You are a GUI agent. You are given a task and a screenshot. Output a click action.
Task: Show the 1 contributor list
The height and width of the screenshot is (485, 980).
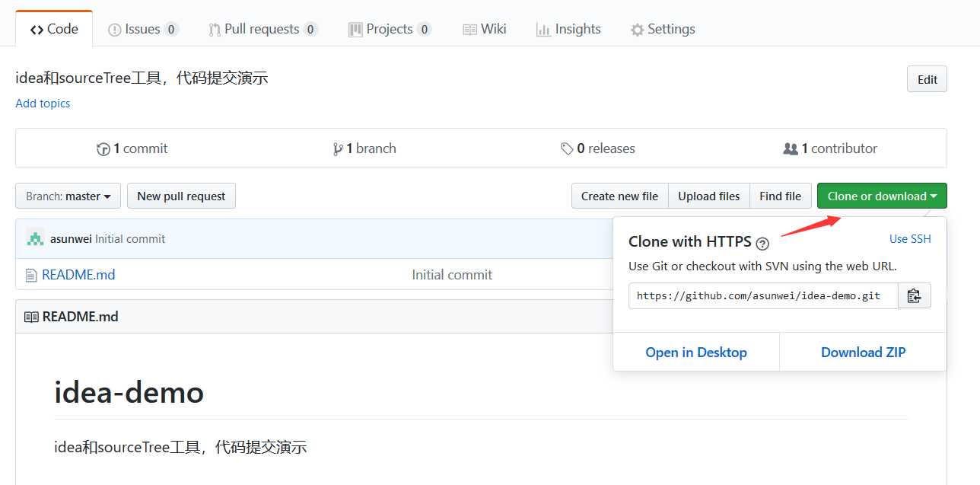[830, 148]
